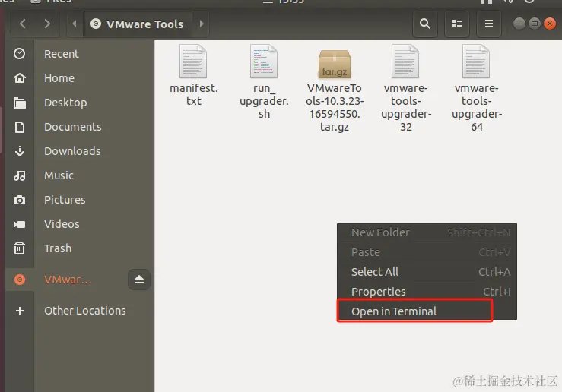
Task: Select the VMwar... sidebar entry
Action: point(68,280)
